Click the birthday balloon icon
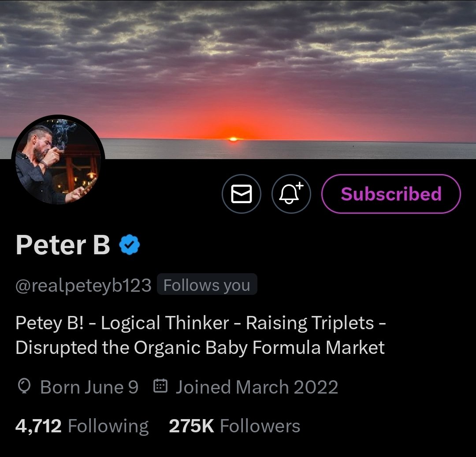This screenshot has width=476, height=457. (x=24, y=387)
